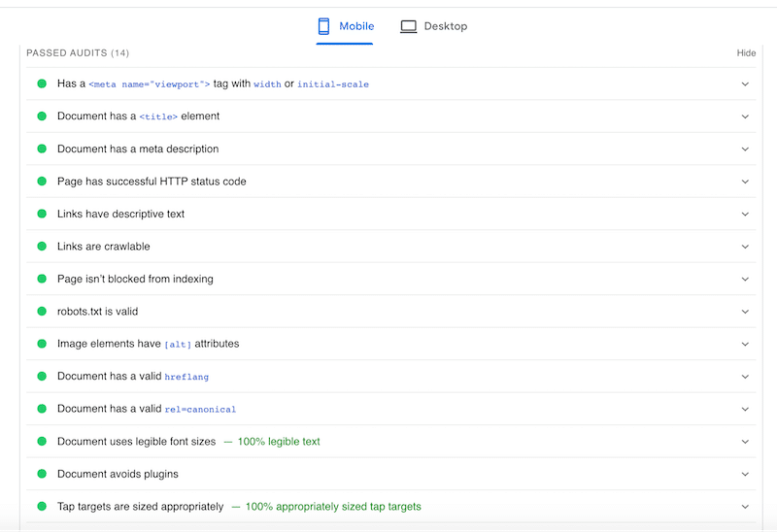Expand the descriptive link text audit chevron

pyautogui.click(x=745, y=214)
